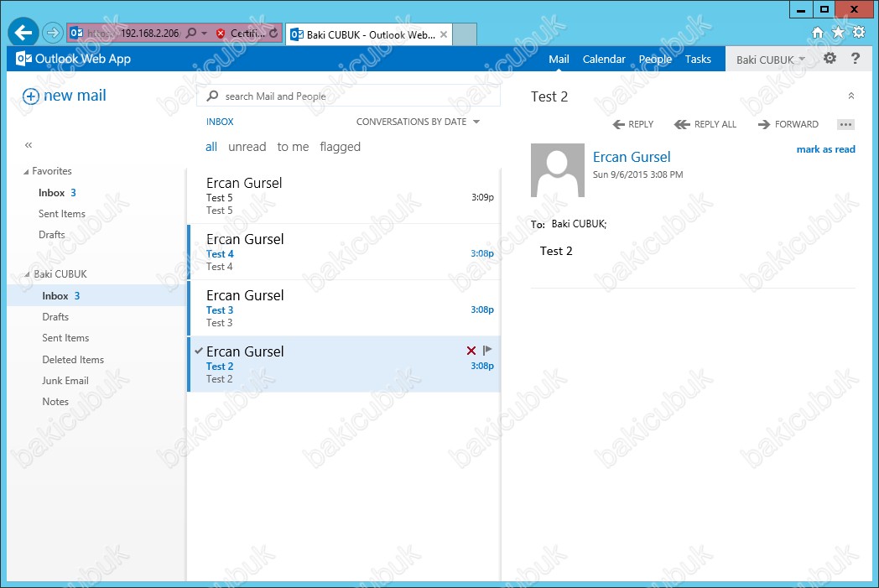
Task: Click the address bar search magnifier icon
Action: [191, 33]
